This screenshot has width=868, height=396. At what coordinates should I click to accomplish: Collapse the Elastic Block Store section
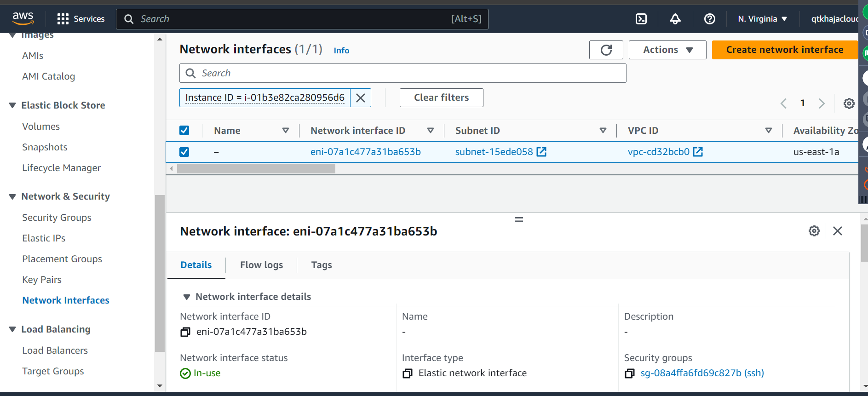coord(12,105)
